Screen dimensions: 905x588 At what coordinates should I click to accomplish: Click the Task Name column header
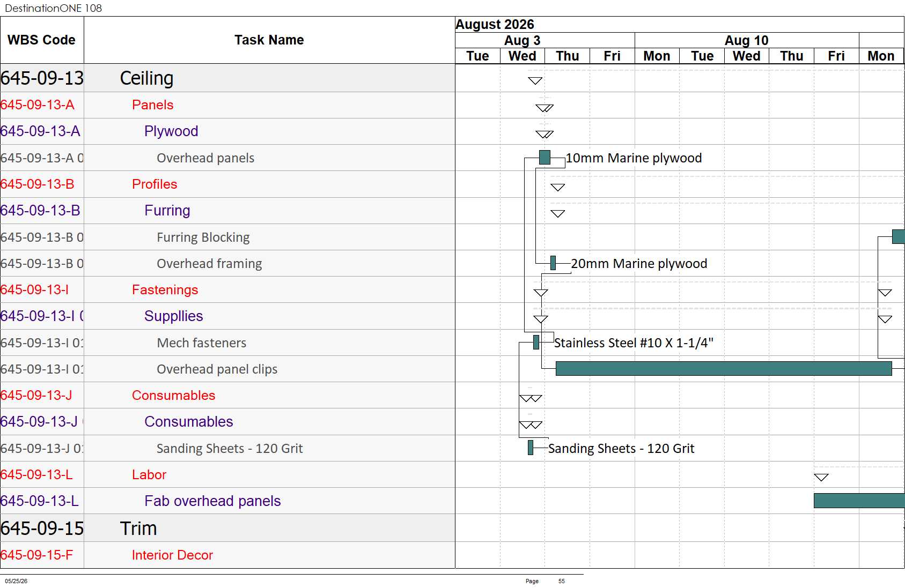269,40
